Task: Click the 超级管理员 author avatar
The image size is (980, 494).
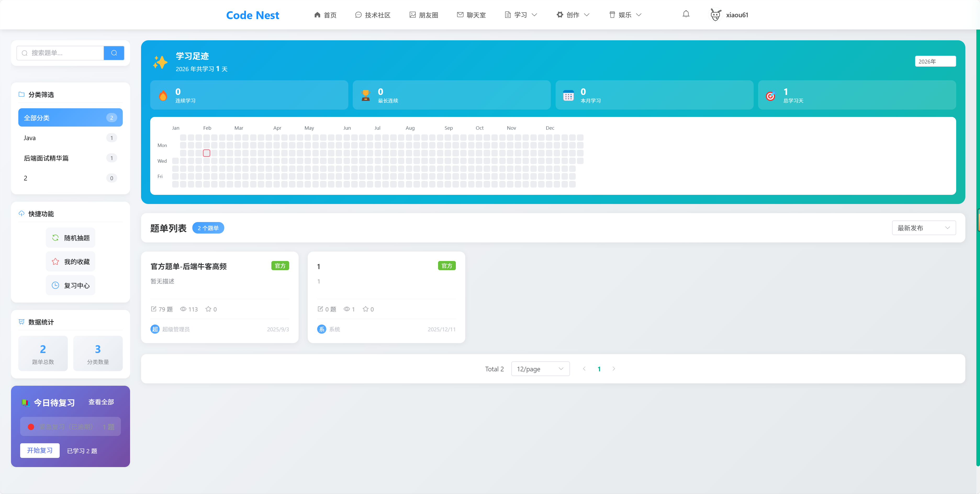Action: (155, 329)
